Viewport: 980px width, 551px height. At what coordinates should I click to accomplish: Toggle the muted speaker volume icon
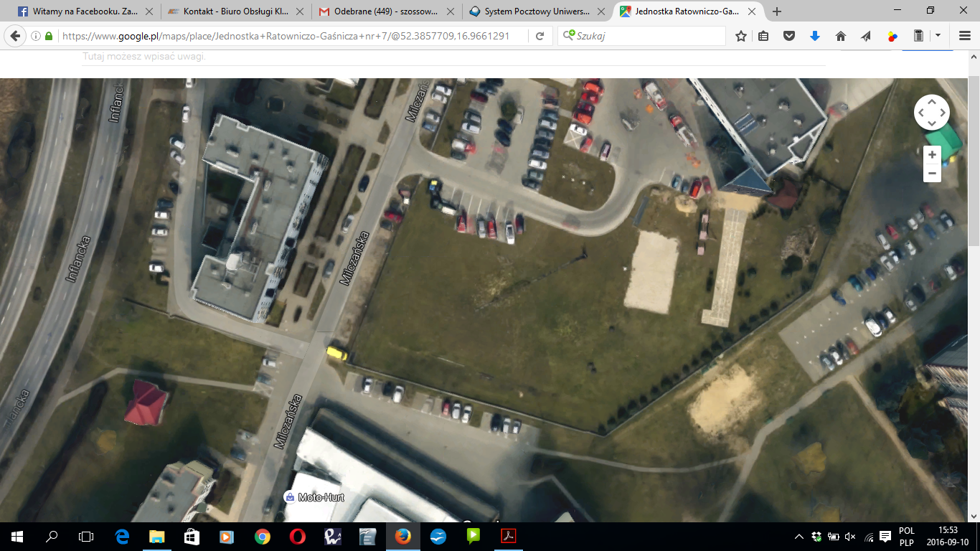(x=851, y=537)
